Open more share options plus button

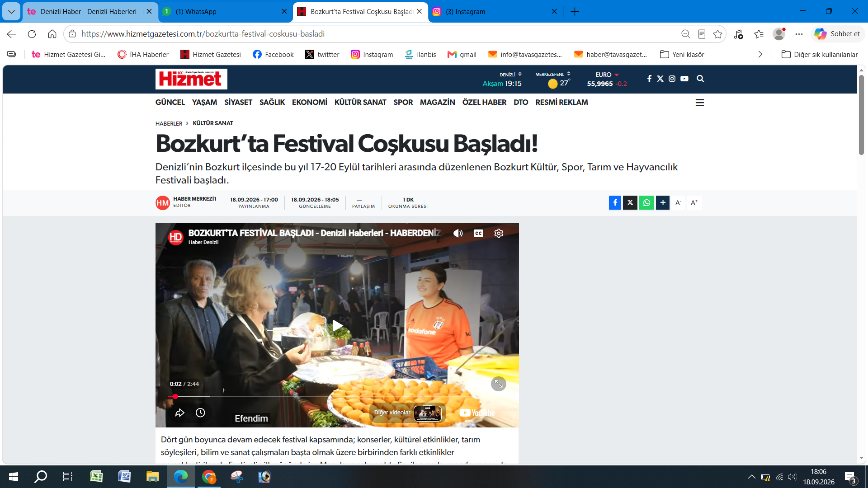pyautogui.click(x=663, y=202)
